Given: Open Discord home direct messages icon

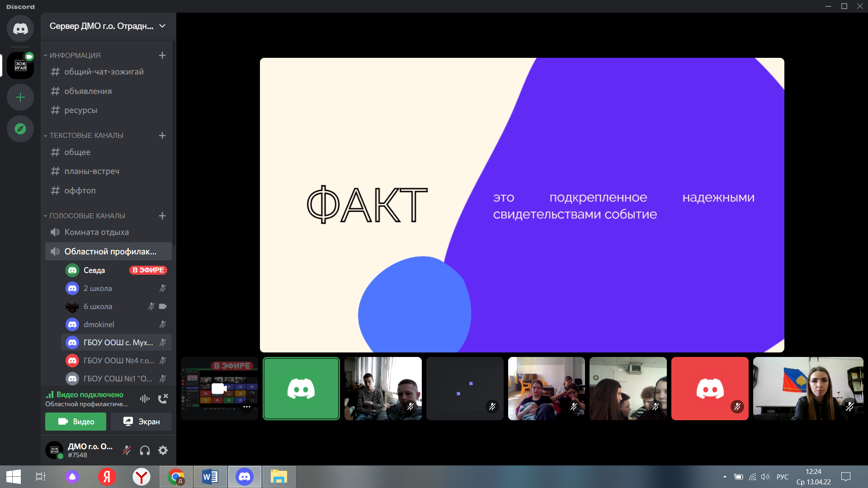Looking at the screenshot, I should (x=20, y=29).
